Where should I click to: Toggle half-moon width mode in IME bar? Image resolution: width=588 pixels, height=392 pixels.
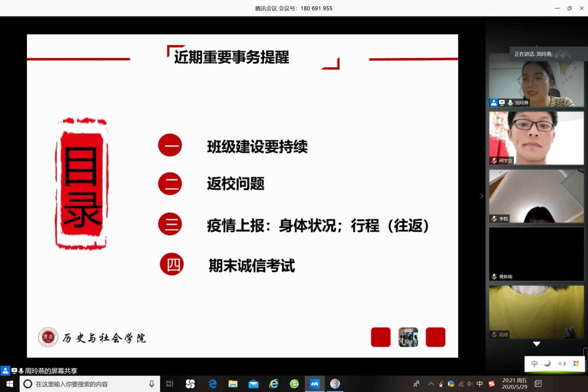(548, 364)
